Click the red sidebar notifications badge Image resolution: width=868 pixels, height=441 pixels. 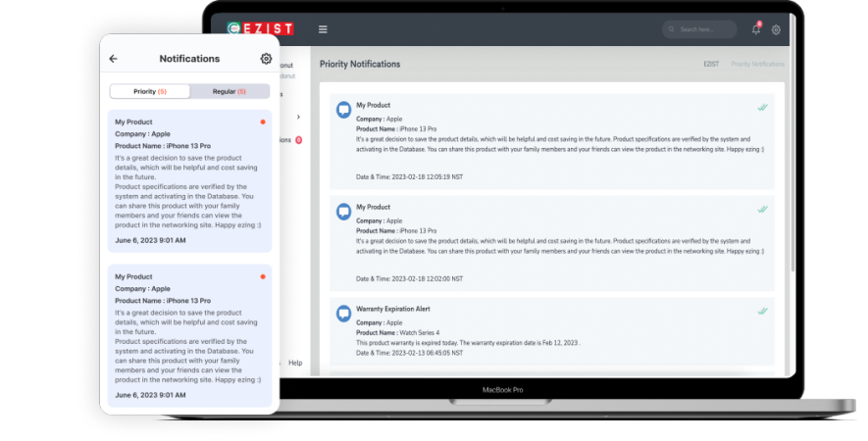tap(299, 140)
